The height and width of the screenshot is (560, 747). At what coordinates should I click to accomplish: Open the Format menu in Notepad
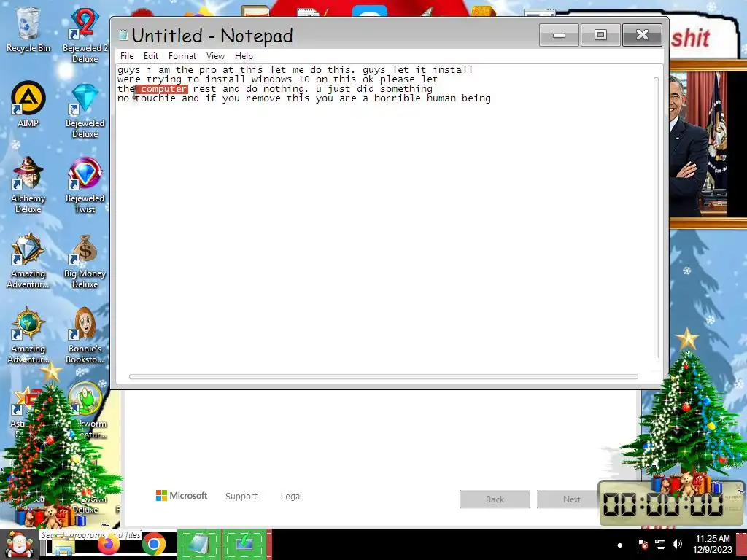(x=182, y=56)
